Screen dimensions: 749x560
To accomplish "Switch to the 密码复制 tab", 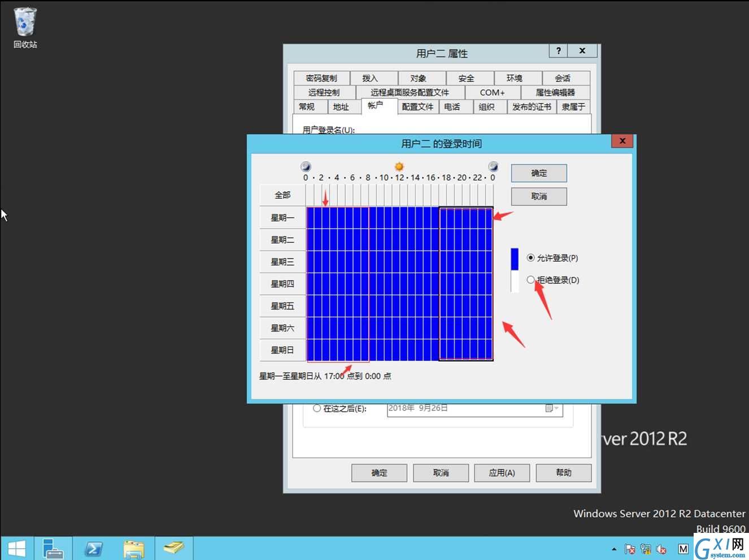I will click(x=321, y=78).
